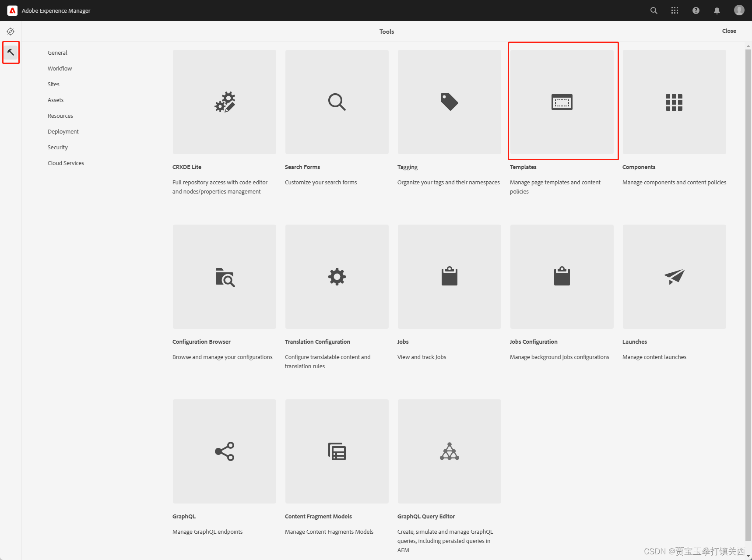752x560 pixels.
Task: Open the Components grid card
Action: tap(674, 102)
